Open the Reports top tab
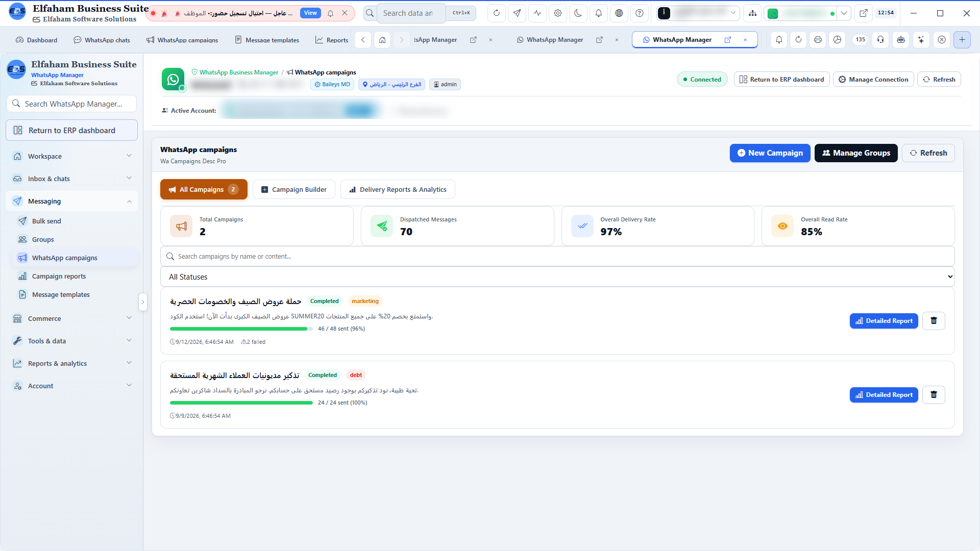Image resolution: width=980 pixels, height=551 pixels. pyautogui.click(x=332, y=40)
